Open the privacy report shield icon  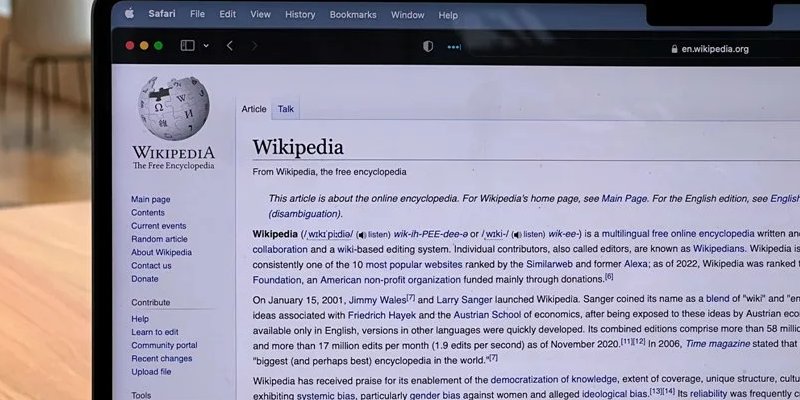coord(428,46)
